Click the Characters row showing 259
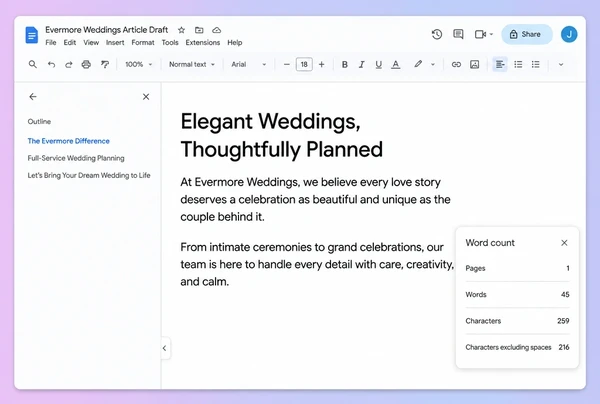The image size is (600, 404). [x=517, y=321]
